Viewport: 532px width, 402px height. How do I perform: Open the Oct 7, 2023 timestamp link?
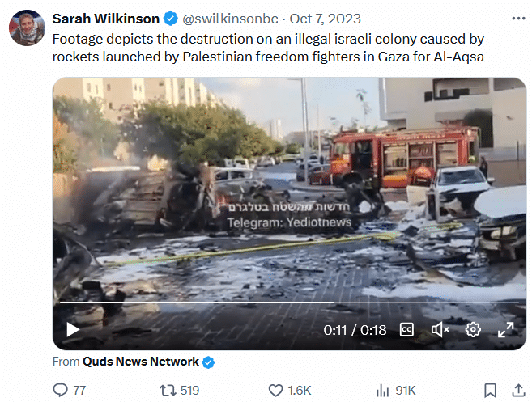325,19
